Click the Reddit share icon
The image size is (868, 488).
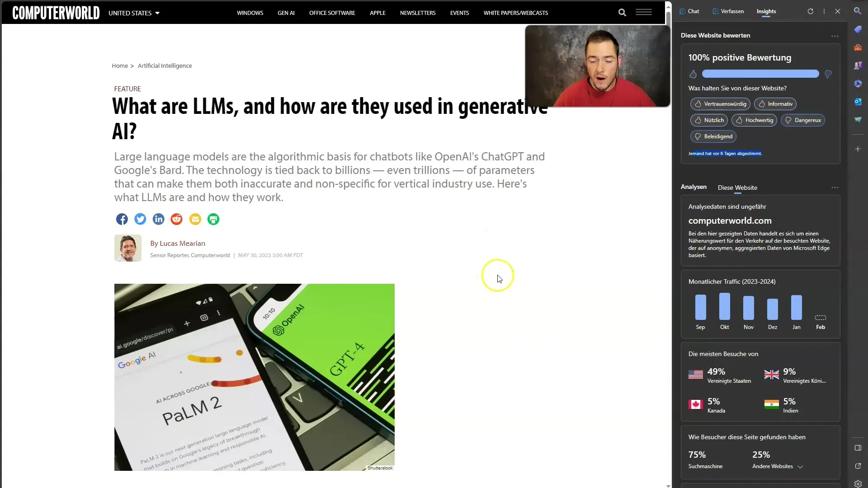[x=176, y=219]
